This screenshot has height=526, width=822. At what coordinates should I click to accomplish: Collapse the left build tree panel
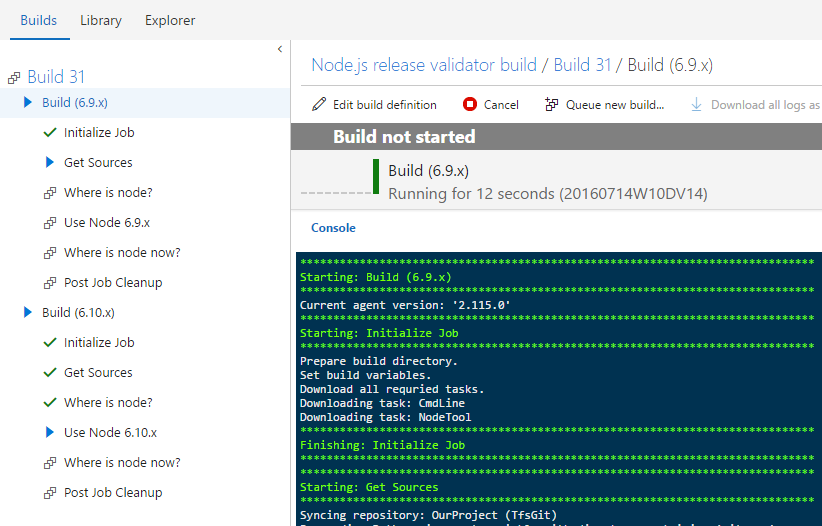point(280,49)
